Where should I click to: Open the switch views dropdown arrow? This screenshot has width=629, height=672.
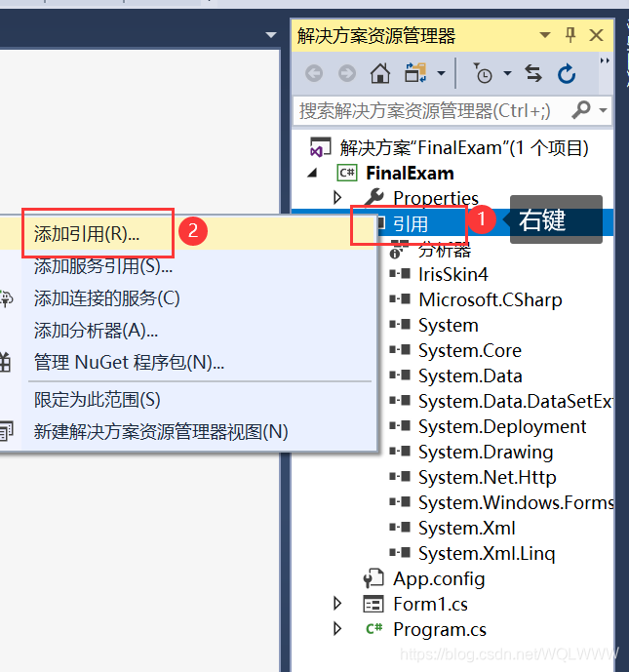point(441,73)
